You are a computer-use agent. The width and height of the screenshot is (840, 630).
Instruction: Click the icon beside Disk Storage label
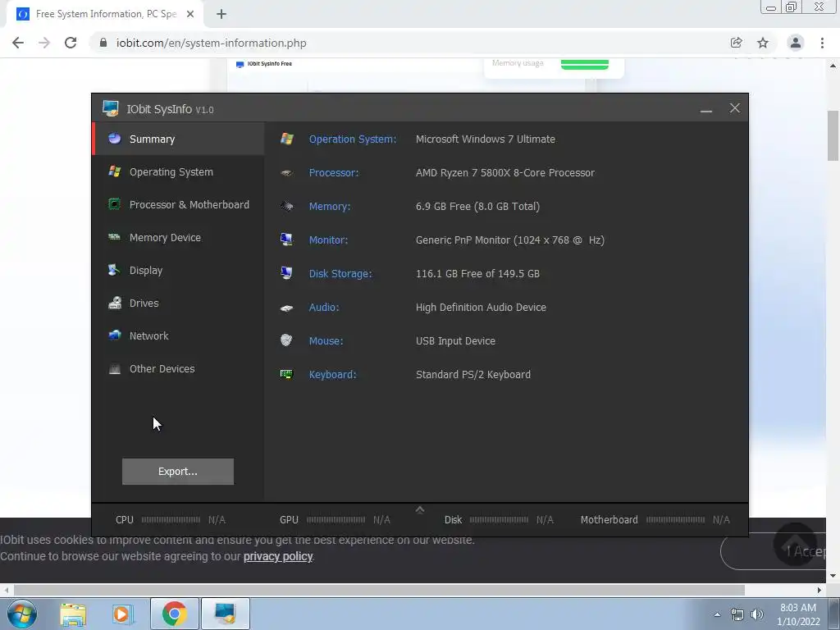click(x=286, y=273)
